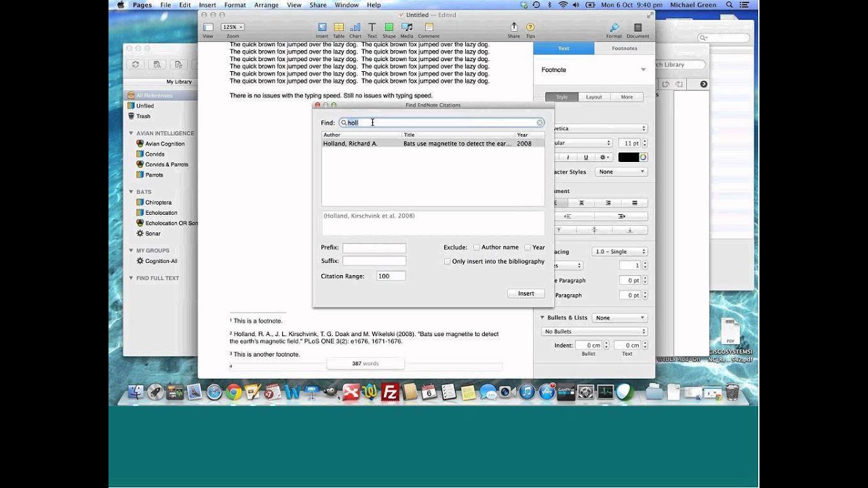The width and height of the screenshot is (868, 488).
Task: Decrease the paragraph indent
Action: coord(568,216)
